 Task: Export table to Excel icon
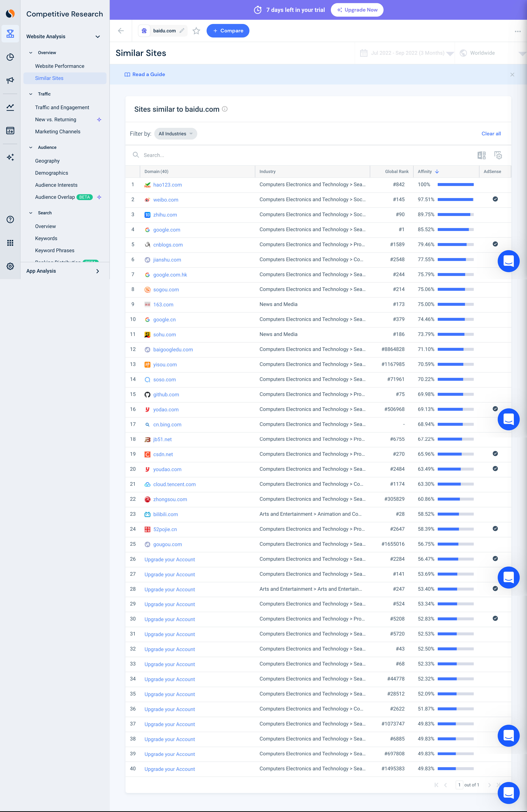point(482,155)
